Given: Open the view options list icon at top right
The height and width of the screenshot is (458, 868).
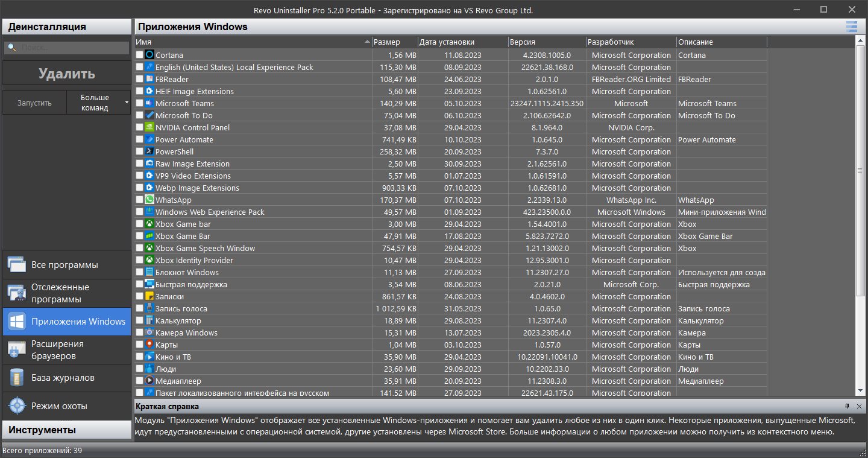Looking at the screenshot, I should click(x=851, y=26).
